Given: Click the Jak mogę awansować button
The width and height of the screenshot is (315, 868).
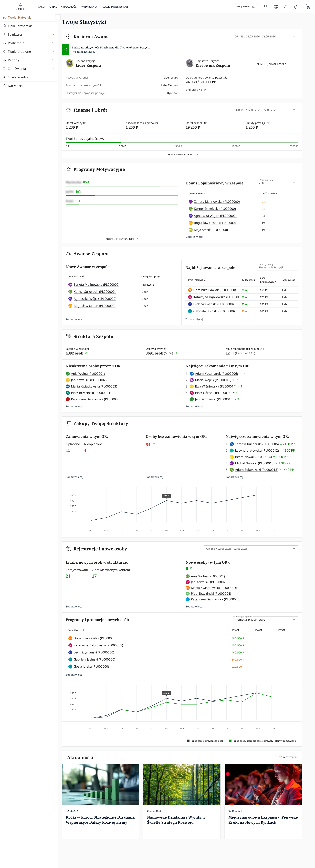Looking at the screenshot, I should pyautogui.click(x=273, y=64).
